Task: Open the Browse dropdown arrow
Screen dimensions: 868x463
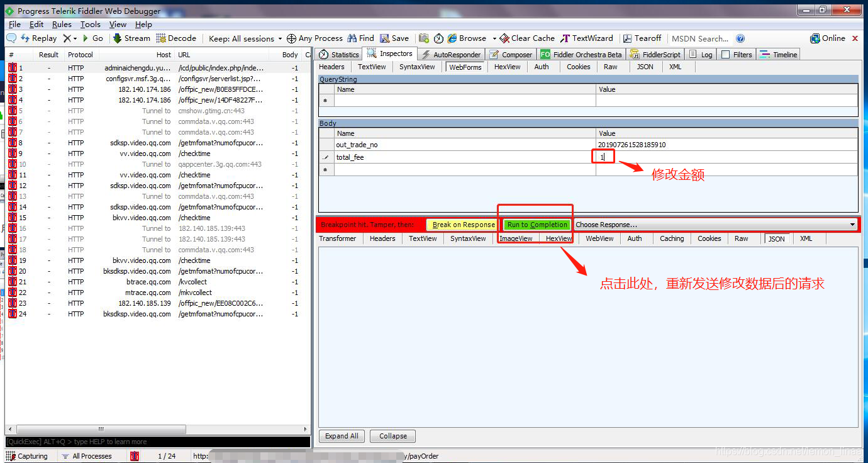Action: click(494, 38)
